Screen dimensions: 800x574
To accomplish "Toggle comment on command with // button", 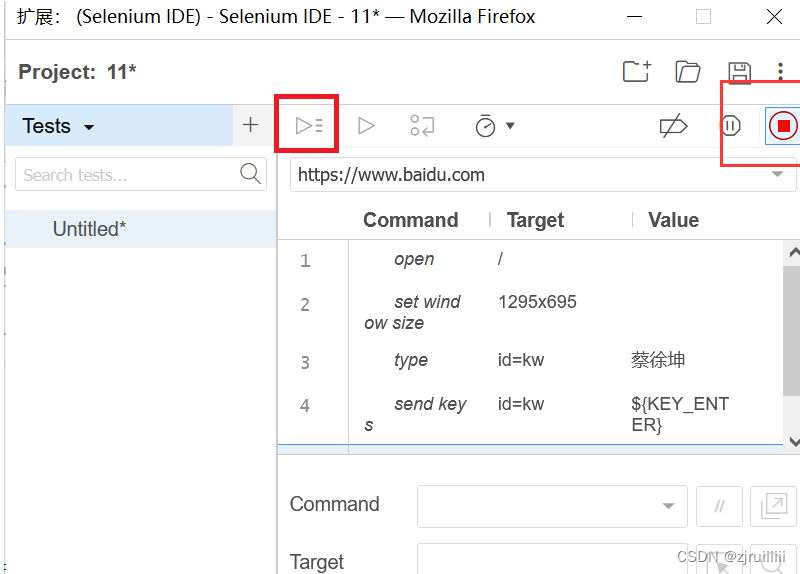I will pos(719,506).
